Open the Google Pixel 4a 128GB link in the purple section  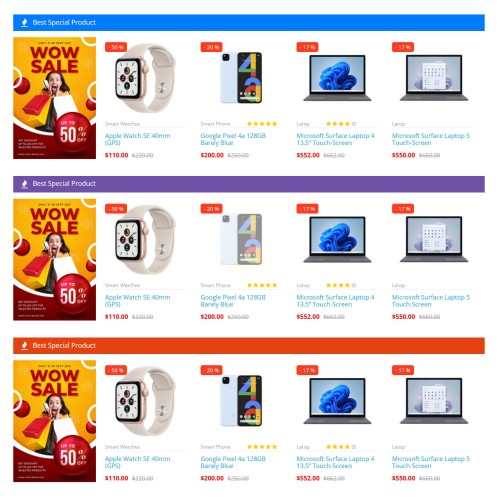coord(233,301)
